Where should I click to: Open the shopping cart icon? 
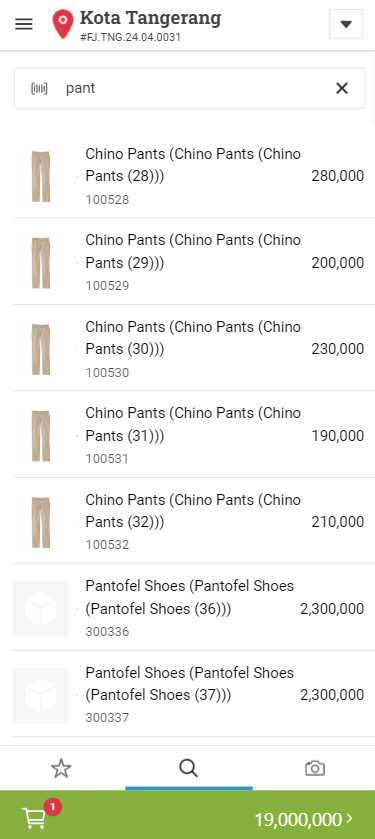click(34, 818)
